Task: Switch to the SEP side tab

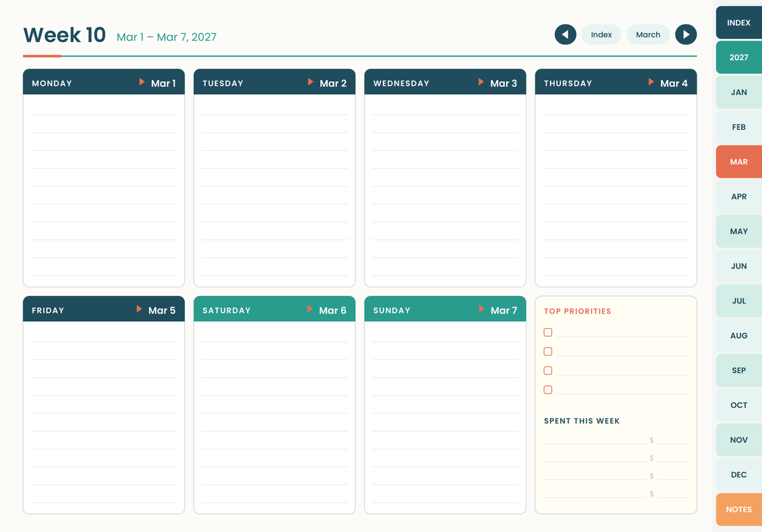Action: click(x=739, y=370)
